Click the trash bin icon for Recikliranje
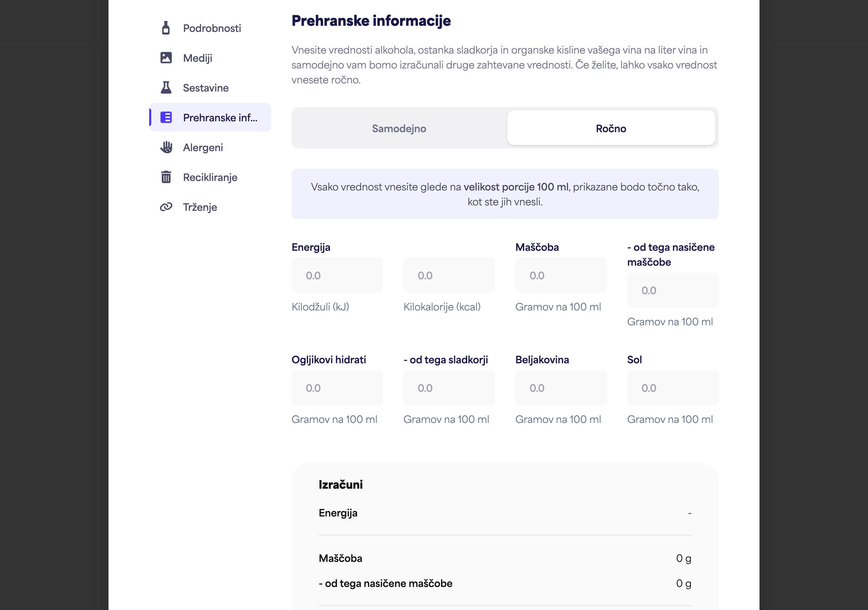Image resolution: width=868 pixels, height=610 pixels. click(x=165, y=177)
